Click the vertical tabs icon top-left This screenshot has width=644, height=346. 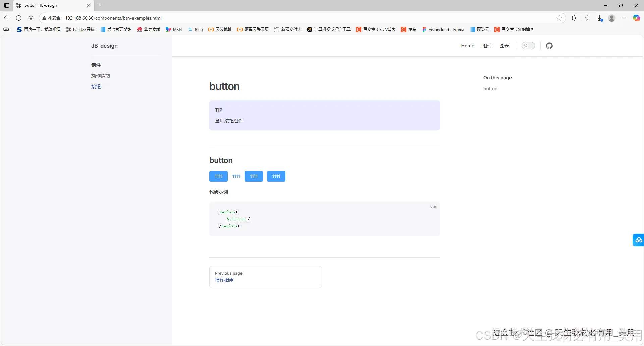6,5
